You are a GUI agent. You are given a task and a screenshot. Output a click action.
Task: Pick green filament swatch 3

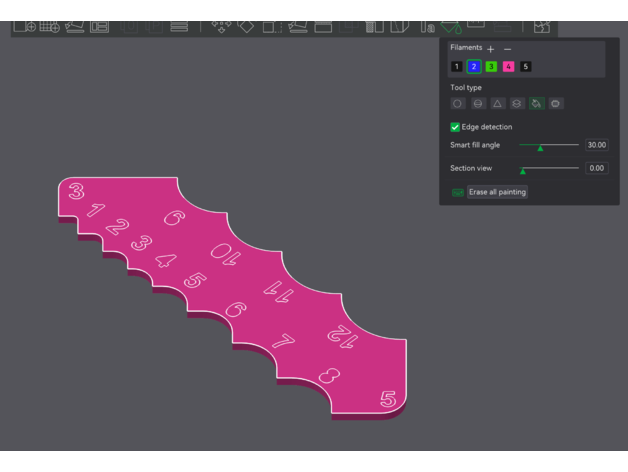pos(491,67)
